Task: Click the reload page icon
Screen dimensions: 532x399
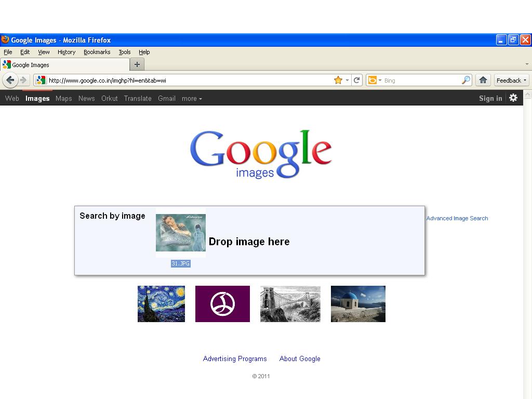Action: 356,80
